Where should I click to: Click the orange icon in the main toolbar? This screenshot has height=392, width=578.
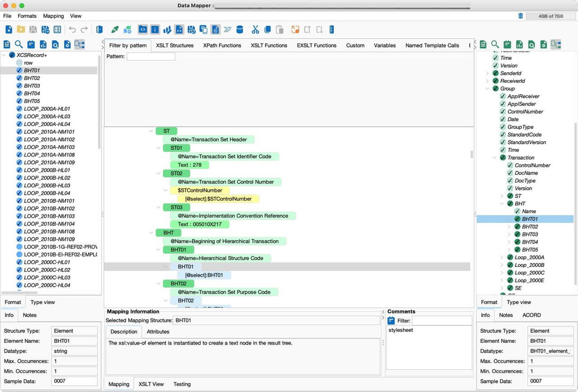coord(295,30)
